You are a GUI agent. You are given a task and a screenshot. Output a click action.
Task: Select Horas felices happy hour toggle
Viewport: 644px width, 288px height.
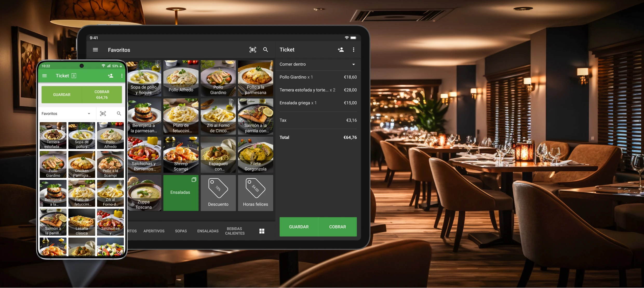click(x=255, y=192)
